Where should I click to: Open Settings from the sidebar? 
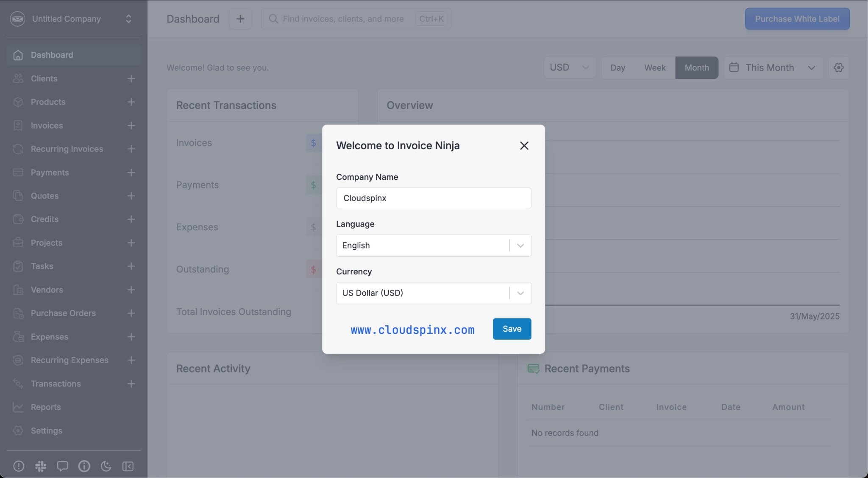[47, 430]
